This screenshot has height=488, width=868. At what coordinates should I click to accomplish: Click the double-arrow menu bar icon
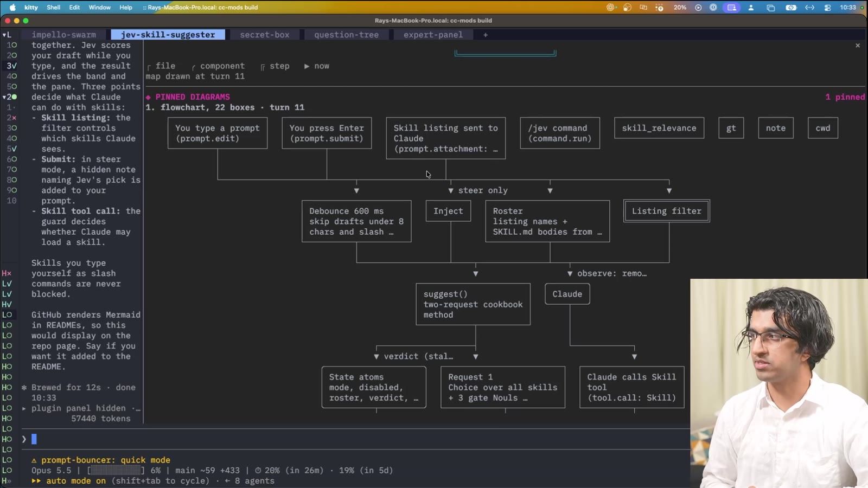tap(809, 8)
